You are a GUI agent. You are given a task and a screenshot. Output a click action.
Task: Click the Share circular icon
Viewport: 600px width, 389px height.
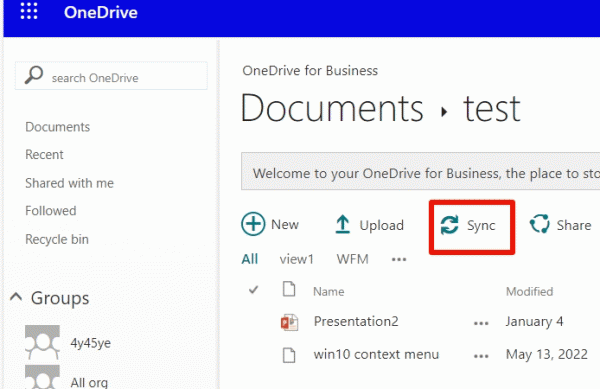click(540, 224)
